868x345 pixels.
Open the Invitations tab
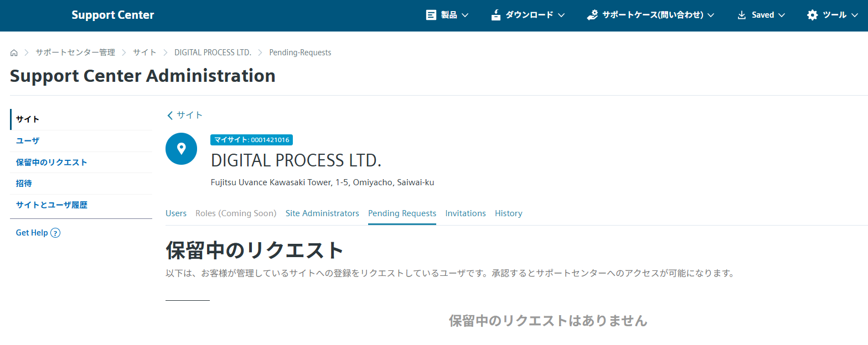[x=466, y=213]
